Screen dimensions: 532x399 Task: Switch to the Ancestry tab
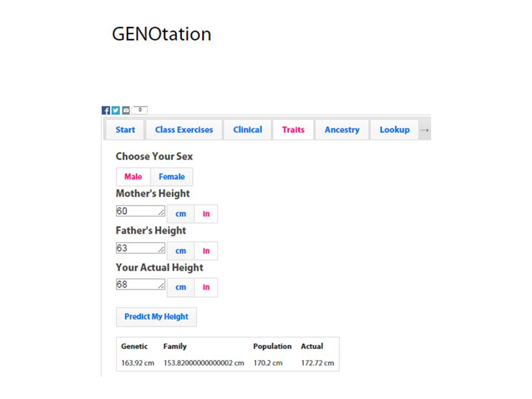point(342,130)
